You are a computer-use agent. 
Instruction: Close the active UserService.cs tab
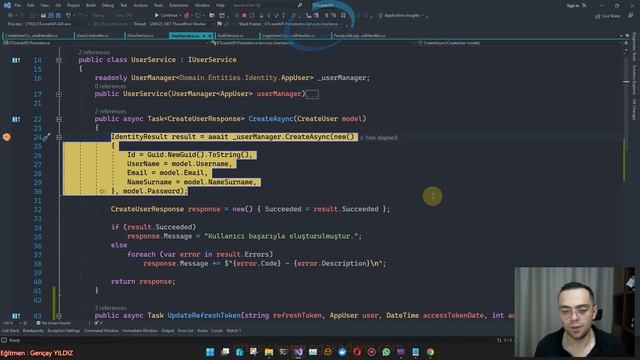pos(210,36)
